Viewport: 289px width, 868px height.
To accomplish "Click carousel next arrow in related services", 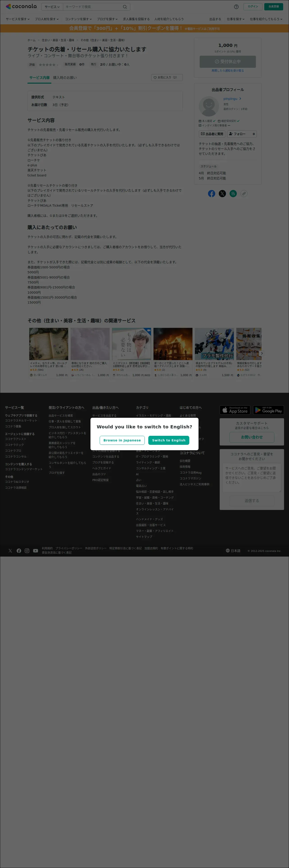I will tap(262, 353).
